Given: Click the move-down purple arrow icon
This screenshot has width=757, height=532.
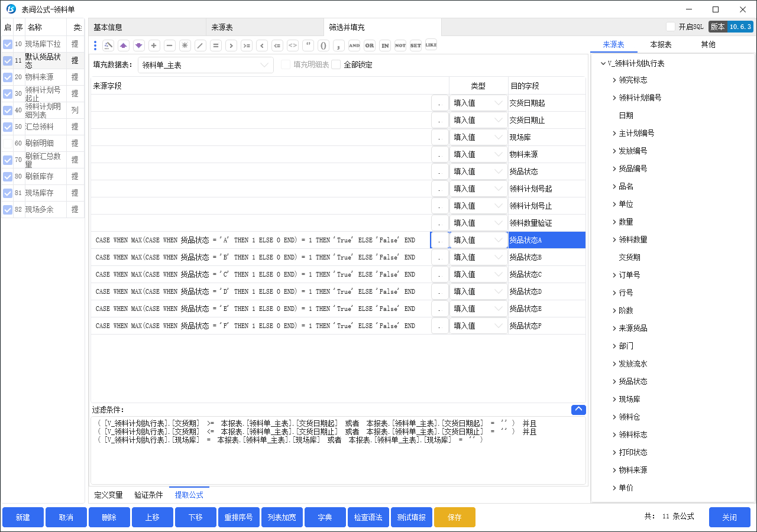Looking at the screenshot, I should click(x=139, y=46).
